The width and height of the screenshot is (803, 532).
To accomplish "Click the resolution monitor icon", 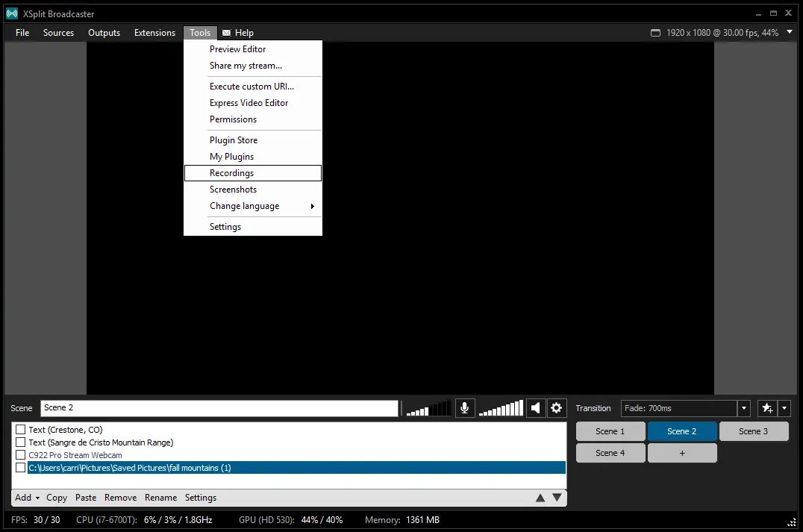I will pos(655,33).
